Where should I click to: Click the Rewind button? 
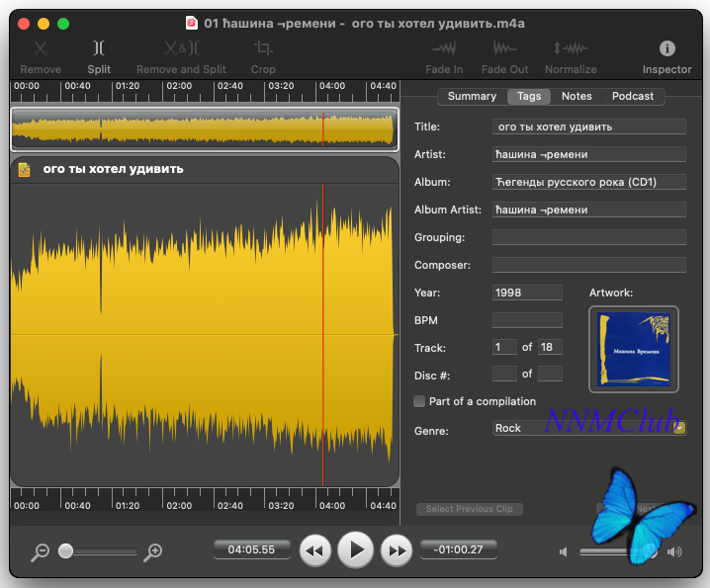pyautogui.click(x=314, y=550)
